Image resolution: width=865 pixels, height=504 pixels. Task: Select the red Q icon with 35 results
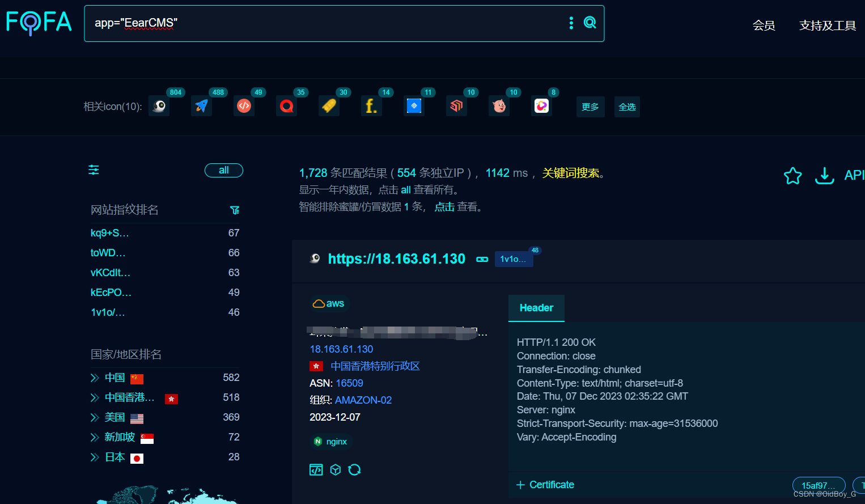pos(287,106)
